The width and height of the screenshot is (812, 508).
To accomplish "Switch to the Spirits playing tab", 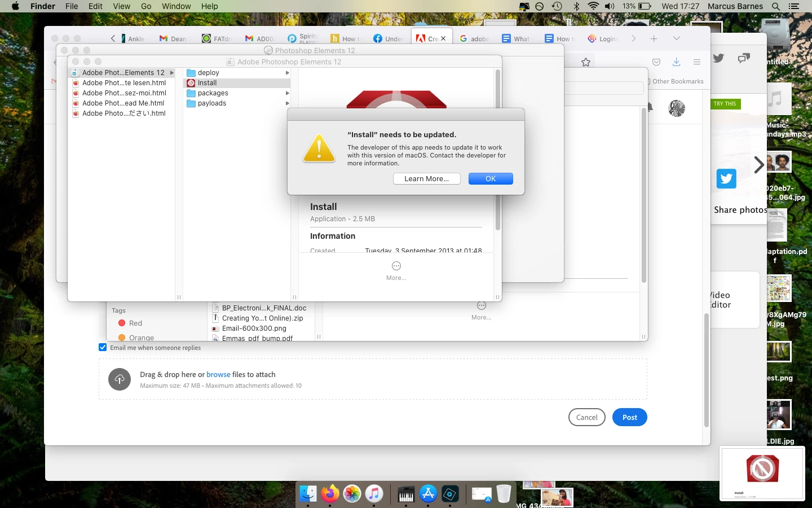I will 303,38.
